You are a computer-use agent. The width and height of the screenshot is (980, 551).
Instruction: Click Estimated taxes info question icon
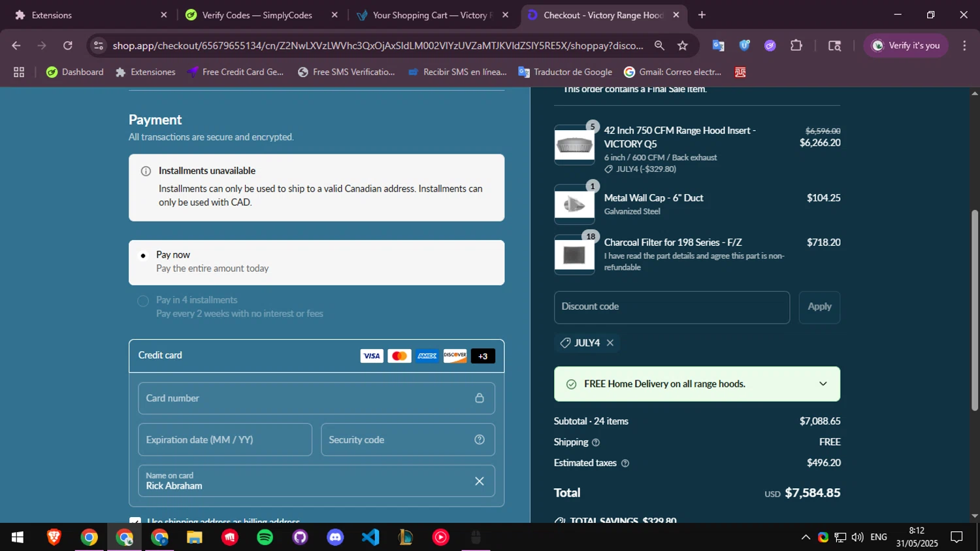pos(625,463)
